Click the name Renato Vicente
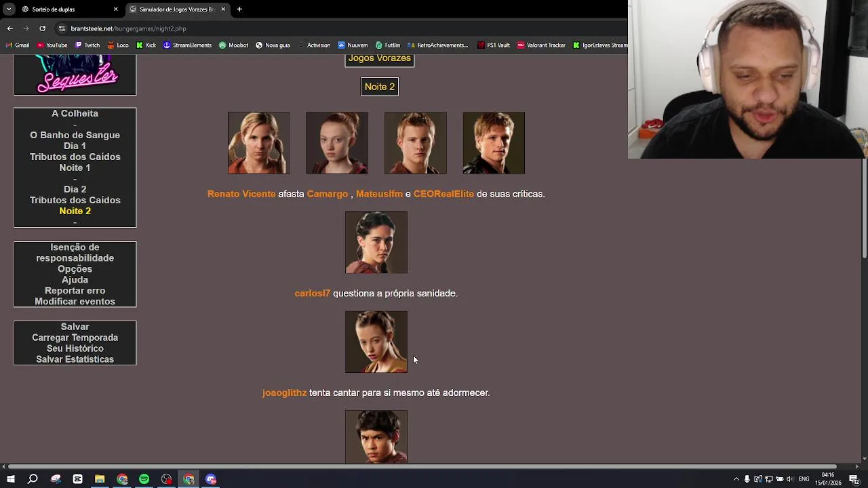 click(241, 194)
